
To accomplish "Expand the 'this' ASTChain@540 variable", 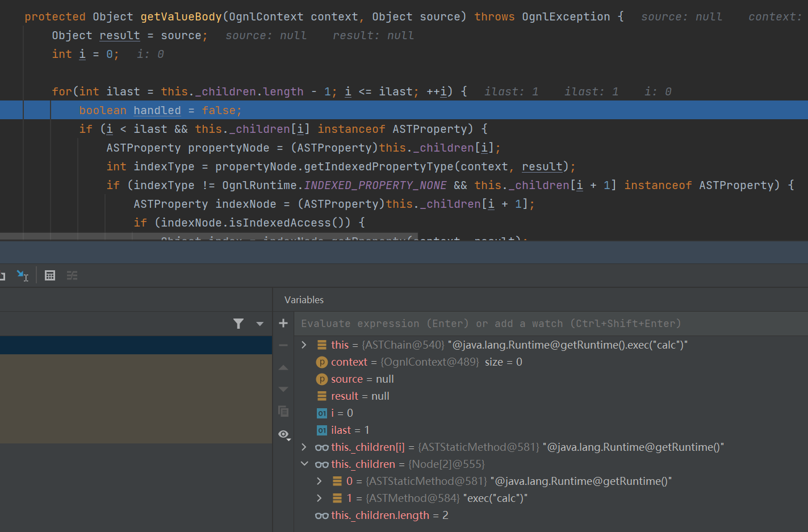I will (304, 345).
